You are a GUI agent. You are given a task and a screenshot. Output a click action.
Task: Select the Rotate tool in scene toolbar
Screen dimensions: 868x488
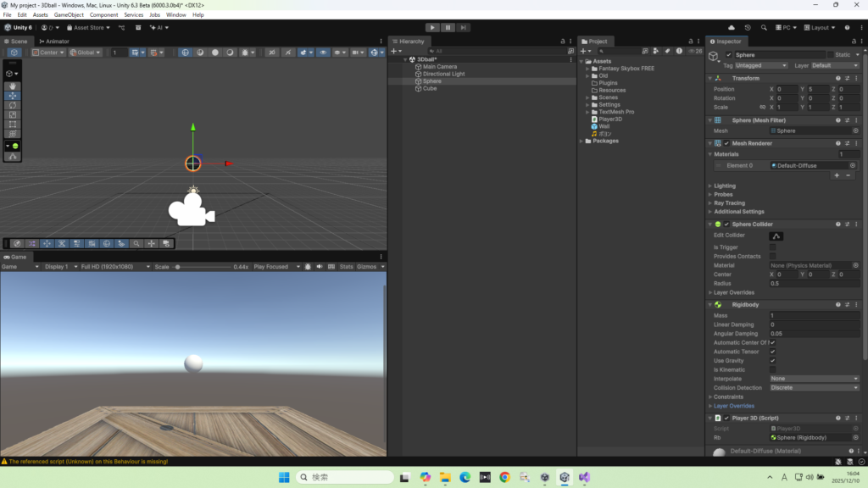point(13,105)
